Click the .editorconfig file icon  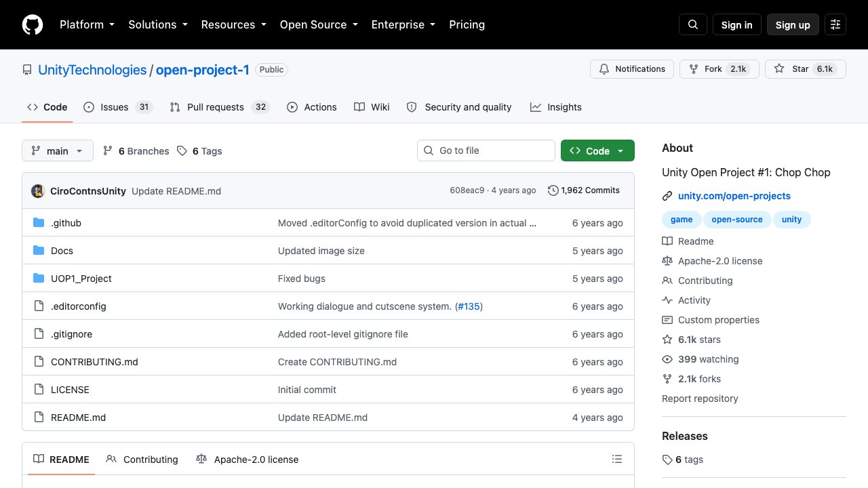click(x=39, y=306)
